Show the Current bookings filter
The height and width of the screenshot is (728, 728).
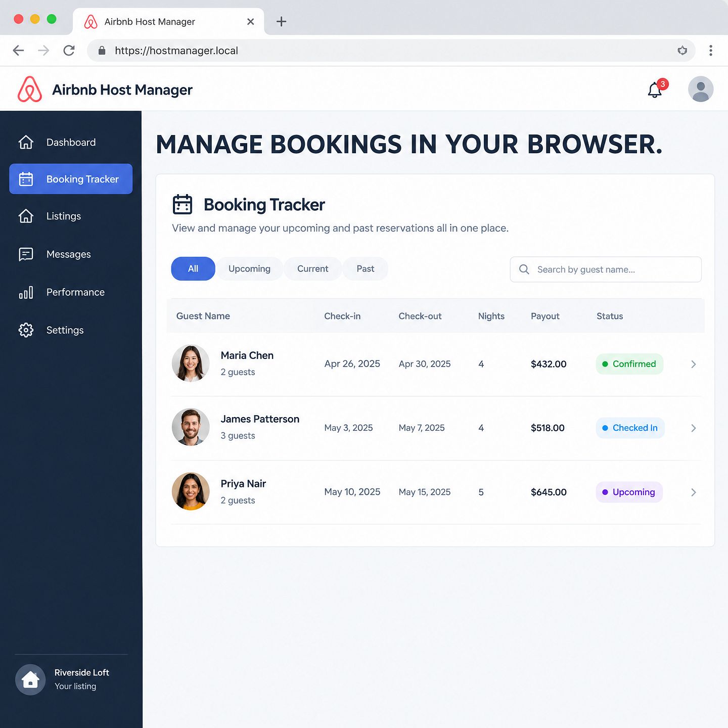coord(313,269)
